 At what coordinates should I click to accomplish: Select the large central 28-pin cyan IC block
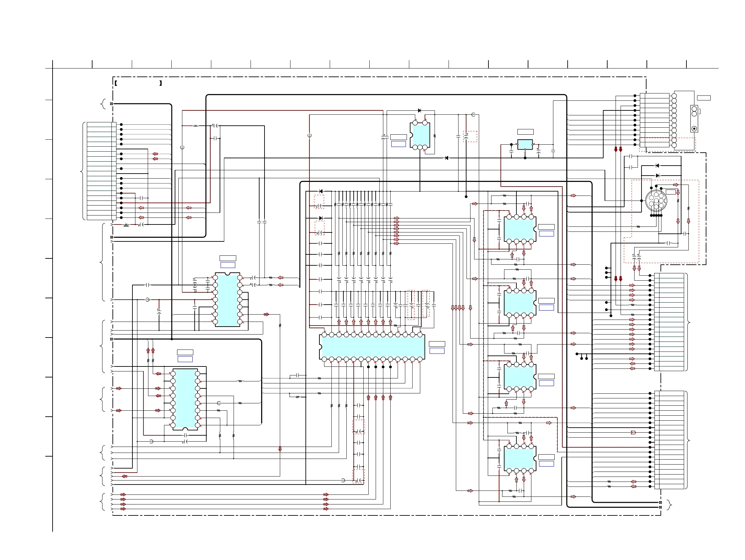[x=372, y=347]
